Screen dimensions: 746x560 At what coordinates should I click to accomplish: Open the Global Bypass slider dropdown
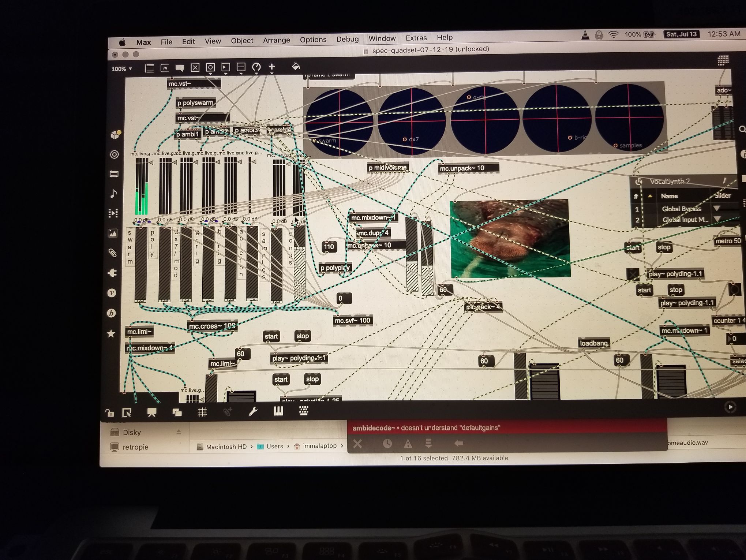tap(717, 208)
